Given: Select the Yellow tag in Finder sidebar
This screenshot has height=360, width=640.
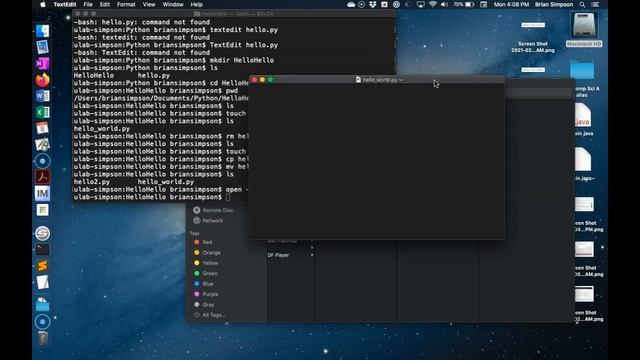Looking at the screenshot, I should coord(206,263).
